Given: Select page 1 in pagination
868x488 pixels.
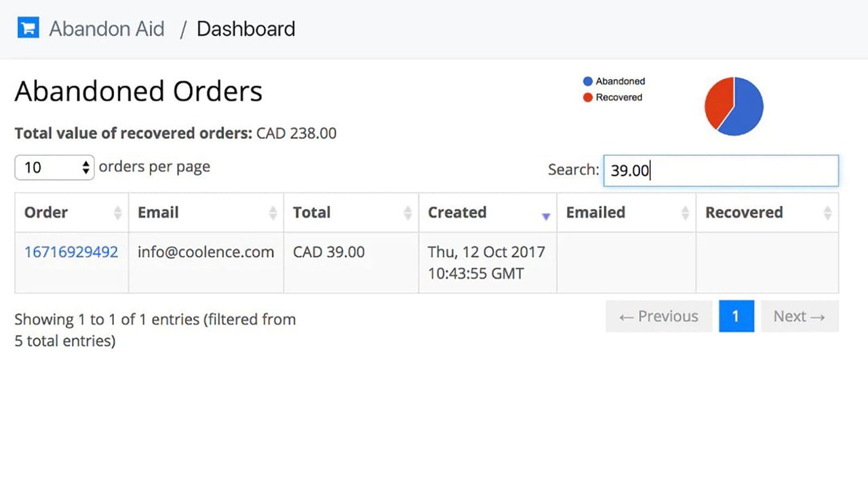Looking at the screenshot, I should 736,317.
